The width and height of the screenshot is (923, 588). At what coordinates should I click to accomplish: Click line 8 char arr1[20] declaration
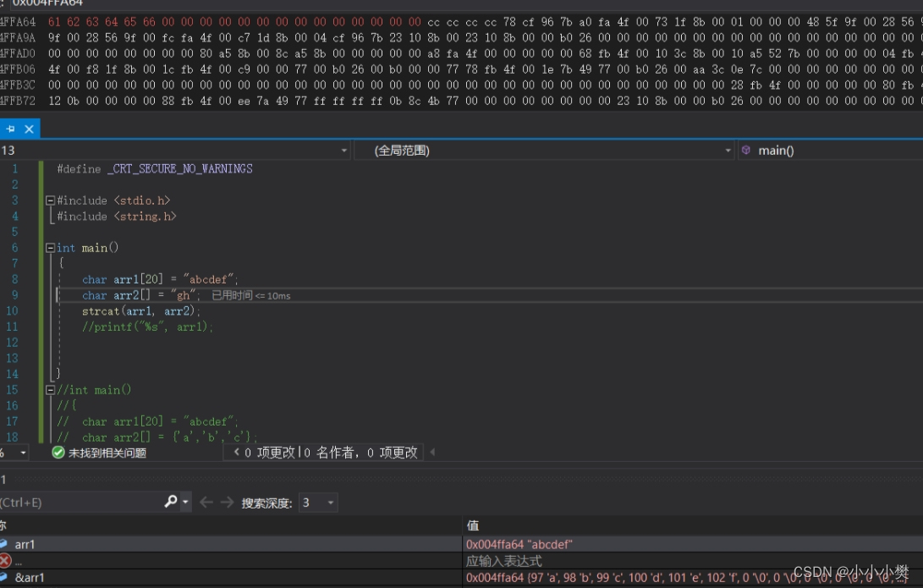[160, 279]
